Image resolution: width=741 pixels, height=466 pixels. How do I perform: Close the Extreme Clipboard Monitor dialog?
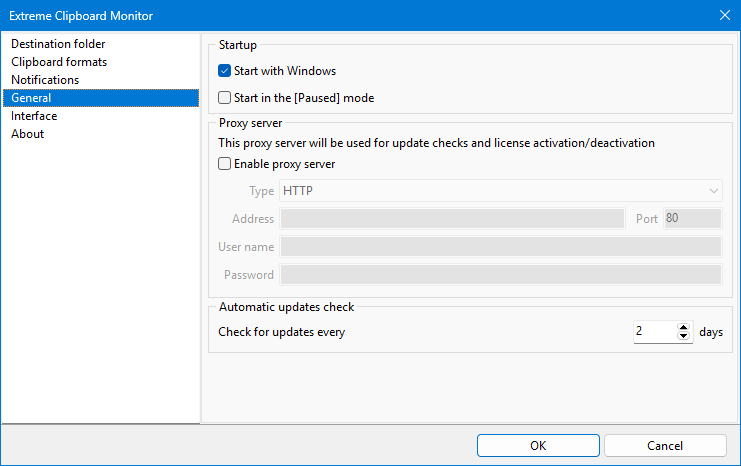coord(725,15)
